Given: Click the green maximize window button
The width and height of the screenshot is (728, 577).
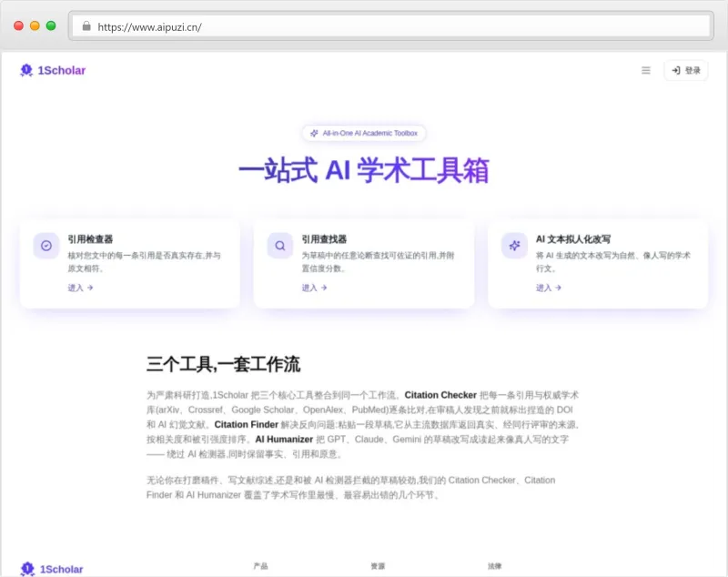Looking at the screenshot, I should click(51, 26).
